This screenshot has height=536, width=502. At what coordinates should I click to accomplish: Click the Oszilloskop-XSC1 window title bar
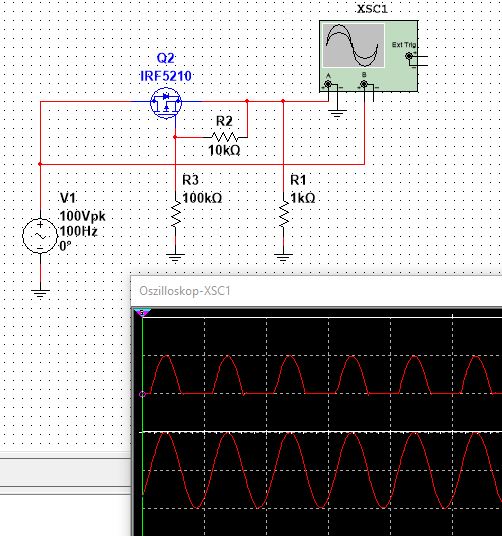point(316,291)
